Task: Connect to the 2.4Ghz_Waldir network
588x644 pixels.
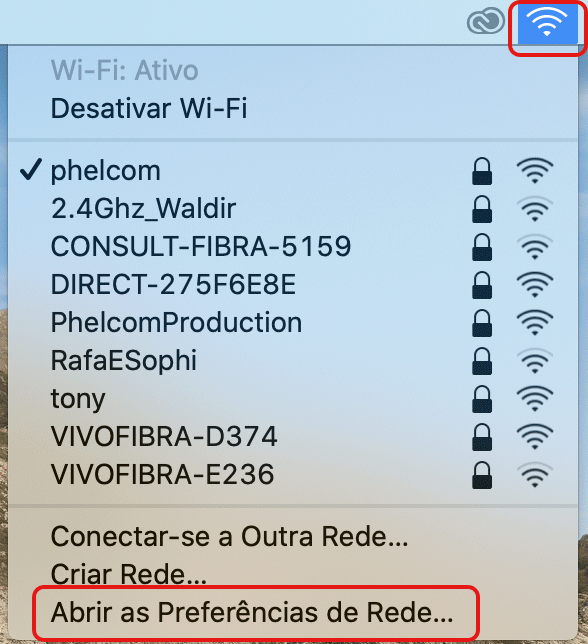Action: point(293,209)
